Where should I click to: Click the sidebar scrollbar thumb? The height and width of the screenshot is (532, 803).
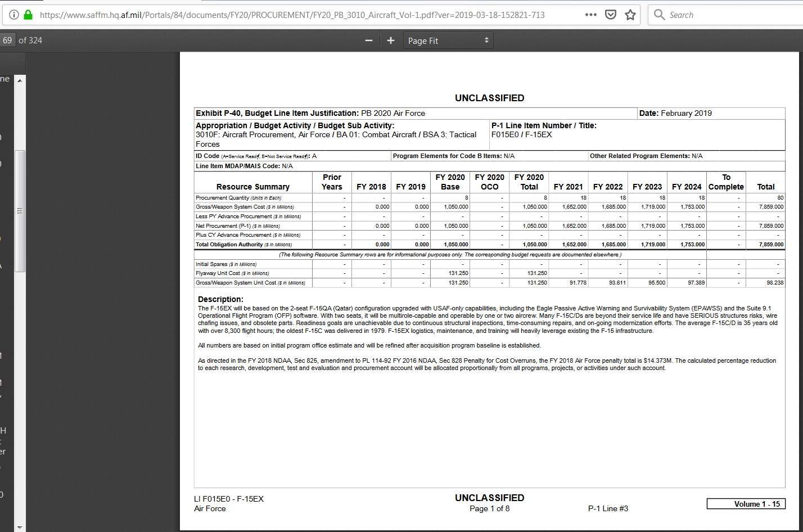pyautogui.click(x=20, y=211)
